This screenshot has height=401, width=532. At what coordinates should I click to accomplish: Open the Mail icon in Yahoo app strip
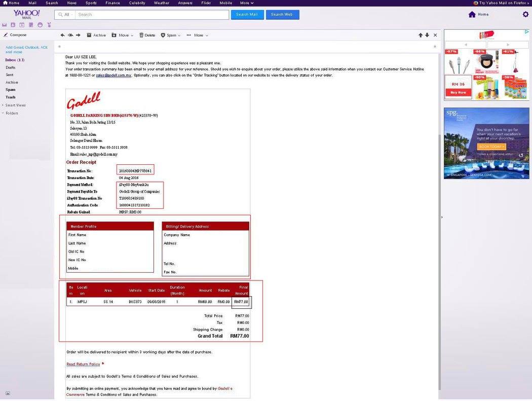point(5,25)
